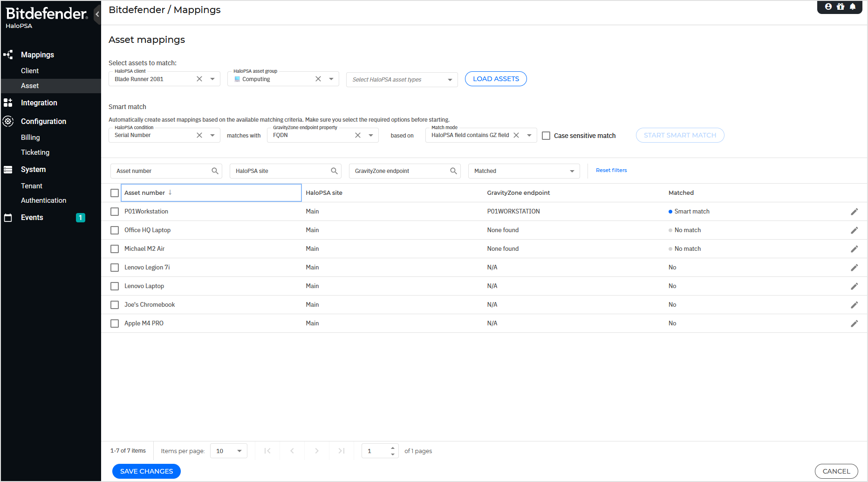Image resolution: width=868 pixels, height=482 pixels.
Task: Type in the GravityZone endpoint search field
Action: click(401, 171)
